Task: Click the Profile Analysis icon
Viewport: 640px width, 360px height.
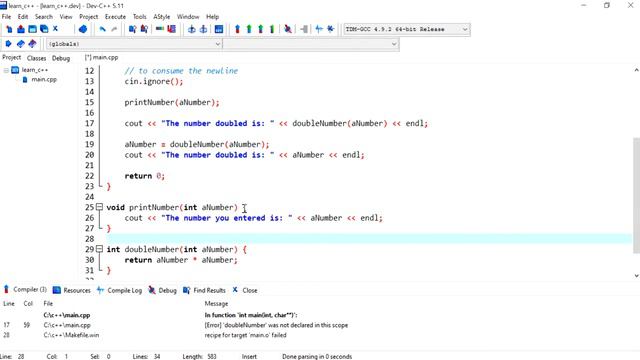Action: (319, 29)
